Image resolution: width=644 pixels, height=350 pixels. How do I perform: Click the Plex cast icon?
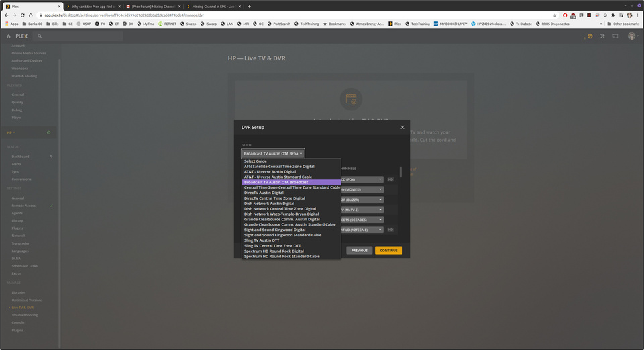tap(615, 36)
